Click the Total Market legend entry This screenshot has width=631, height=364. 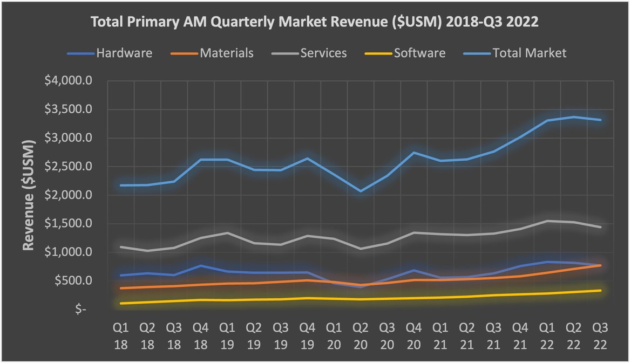515,53
